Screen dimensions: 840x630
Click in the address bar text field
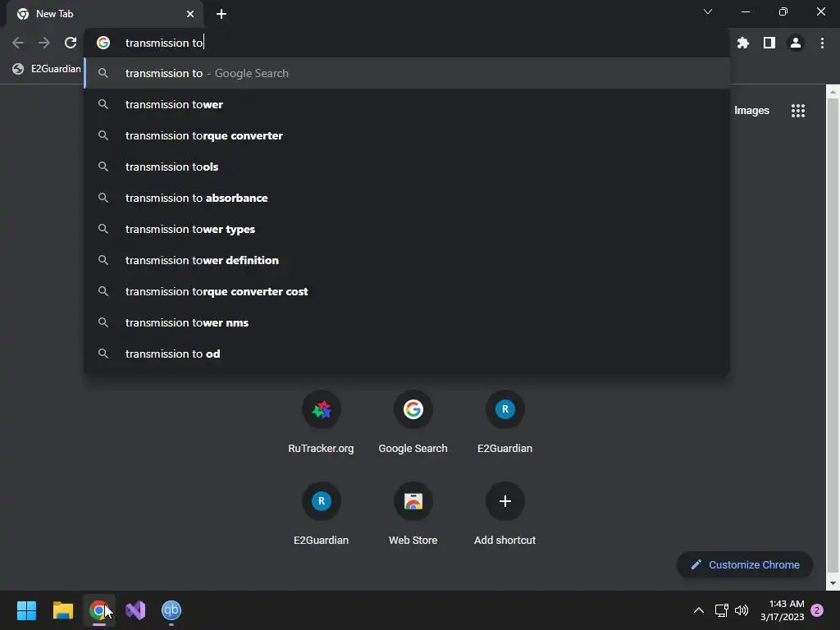pyautogui.click(x=407, y=43)
